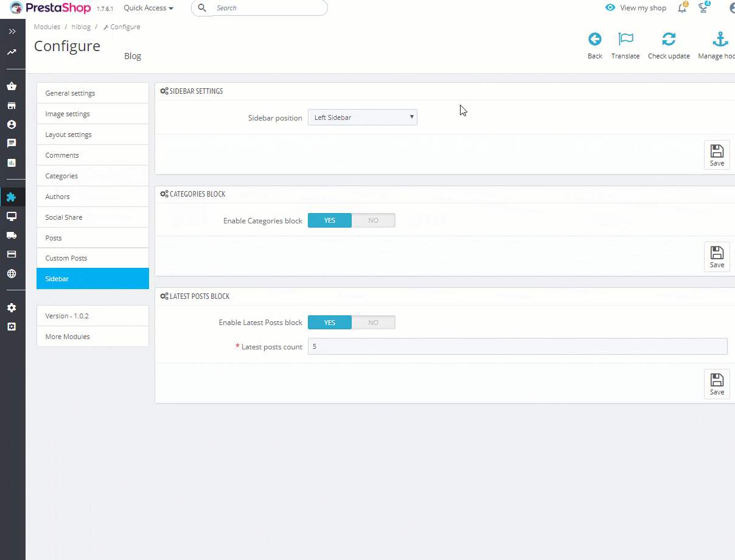Save the Categories Block panel
This screenshot has height=560, width=735.
point(717,256)
